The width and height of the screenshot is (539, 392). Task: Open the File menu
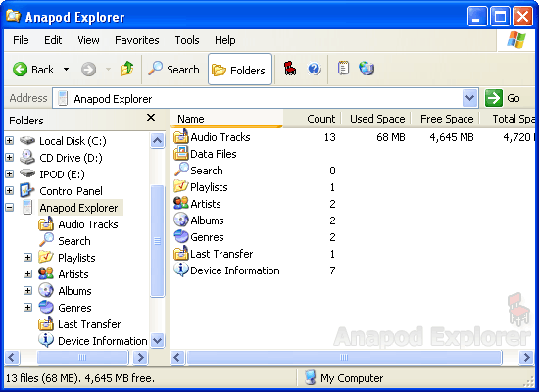(21, 40)
